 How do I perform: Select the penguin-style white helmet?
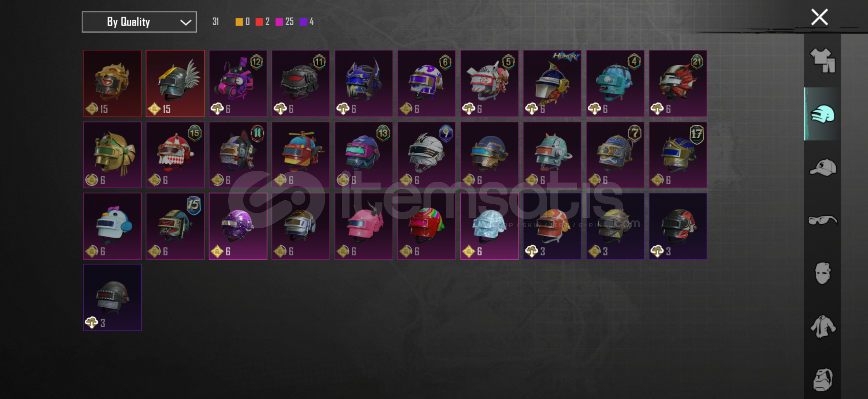(x=112, y=226)
